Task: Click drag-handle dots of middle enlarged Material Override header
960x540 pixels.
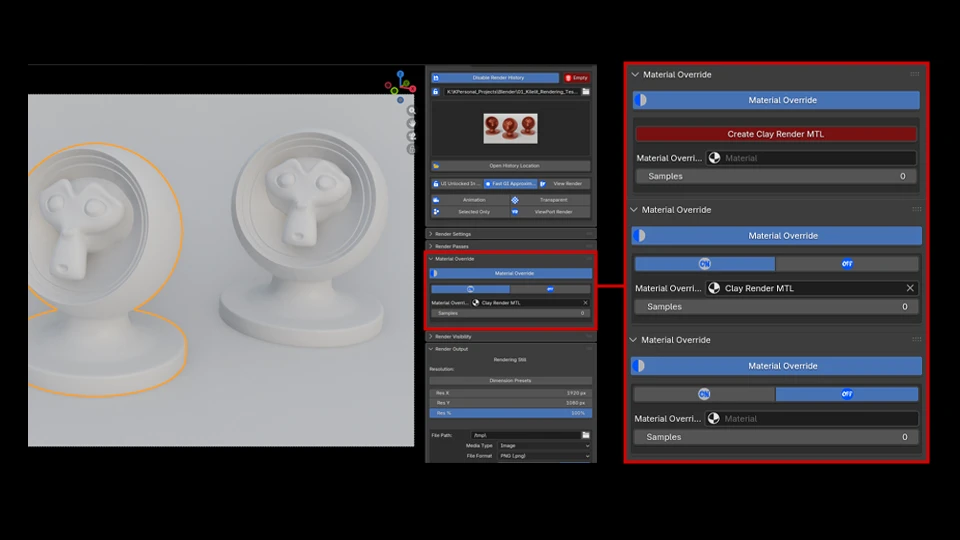Action: point(917,209)
